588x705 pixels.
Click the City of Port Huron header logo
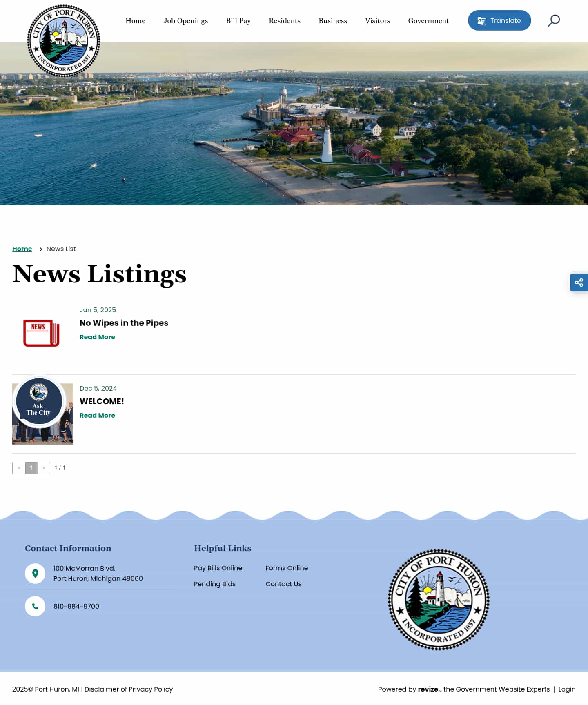(x=63, y=41)
